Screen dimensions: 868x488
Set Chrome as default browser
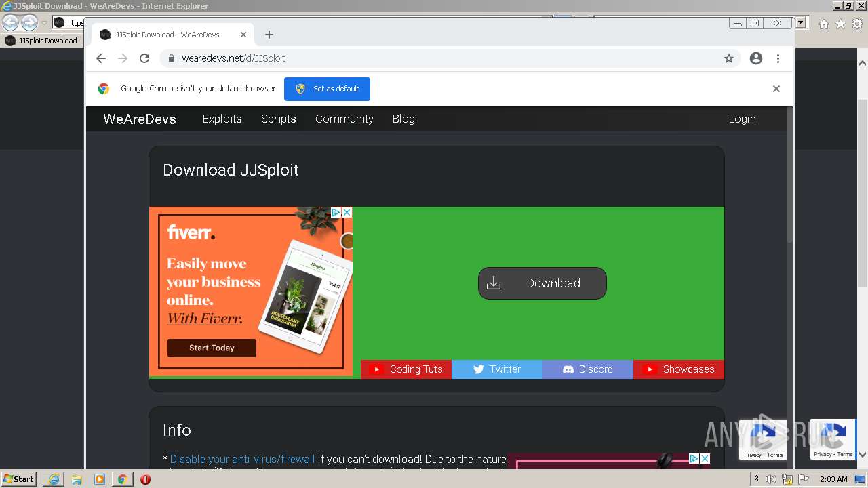(x=327, y=89)
